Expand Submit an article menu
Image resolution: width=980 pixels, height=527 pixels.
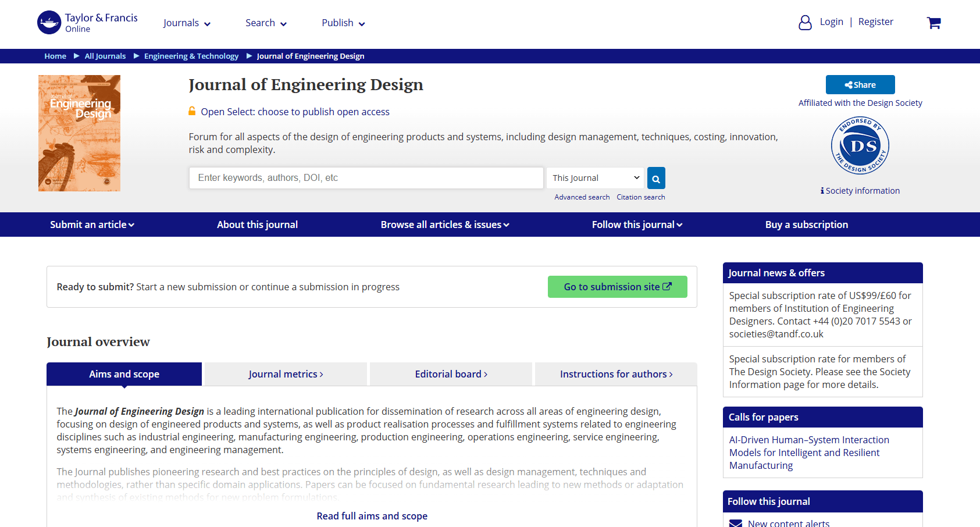pos(92,225)
